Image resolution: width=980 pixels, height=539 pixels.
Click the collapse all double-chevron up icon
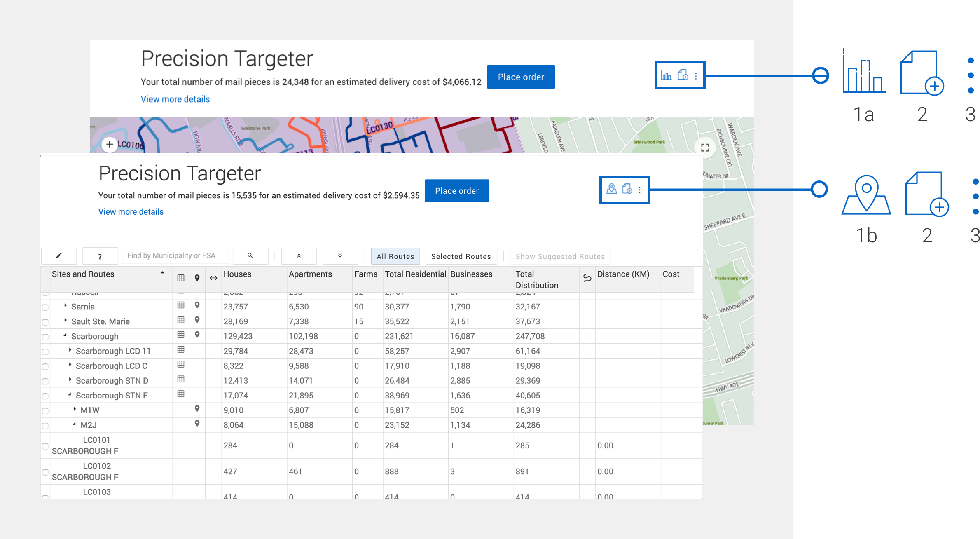[x=299, y=256]
